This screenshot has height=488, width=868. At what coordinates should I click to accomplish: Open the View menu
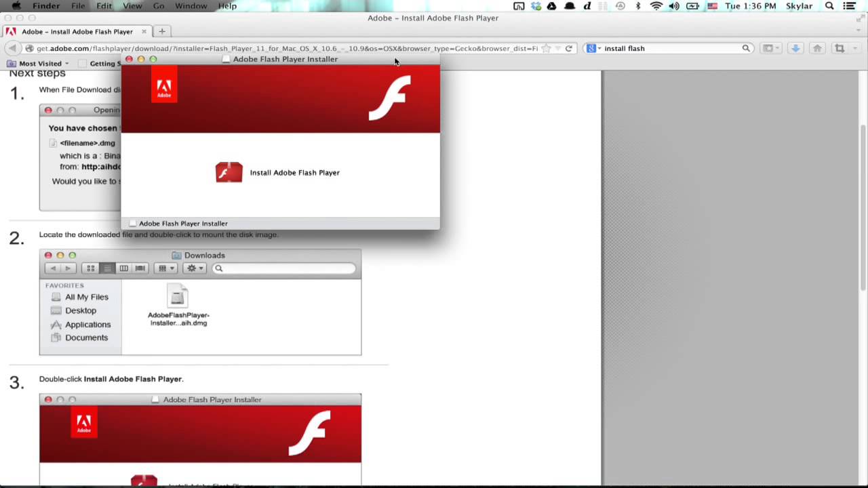point(132,6)
